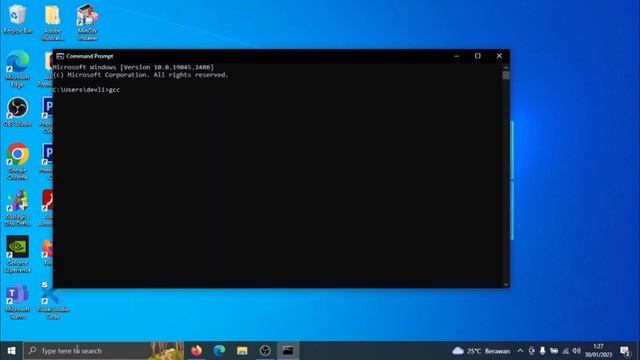Open Microsoft Edge desktop shortcut
The width and height of the screenshot is (640, 360).
pyautogui.click(x=17, y=69)
